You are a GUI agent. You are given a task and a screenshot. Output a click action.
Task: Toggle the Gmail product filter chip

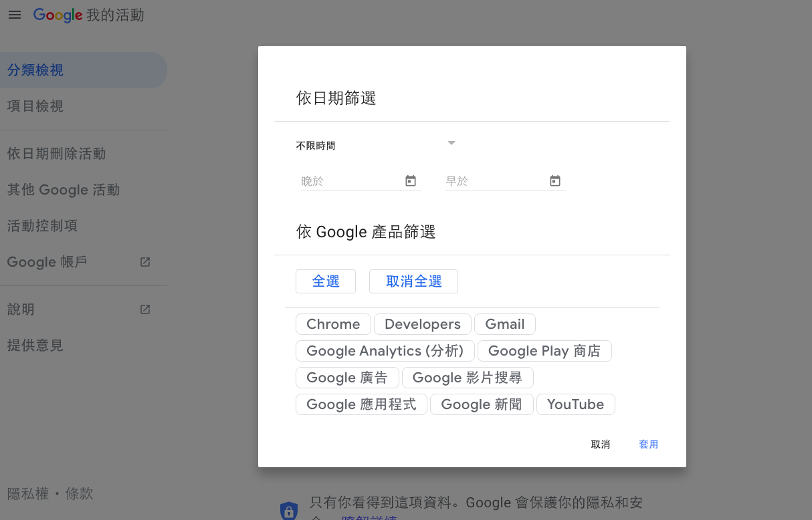[504, 324]
